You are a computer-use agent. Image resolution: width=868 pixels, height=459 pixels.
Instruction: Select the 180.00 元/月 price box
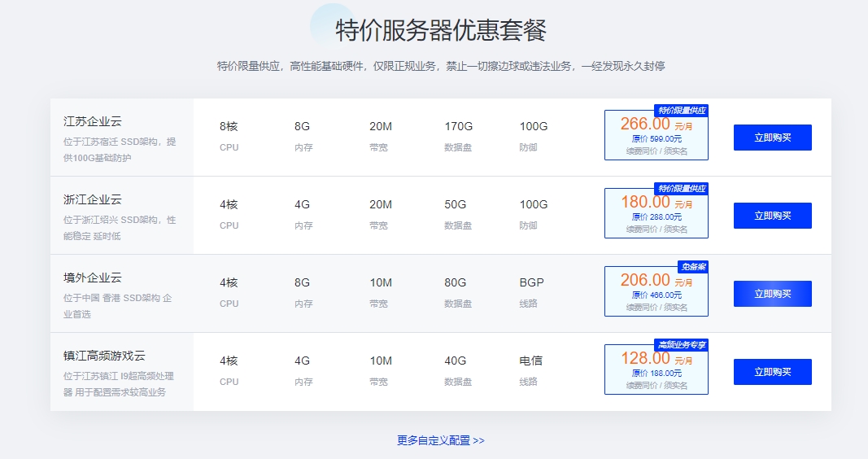pos(656,215)
